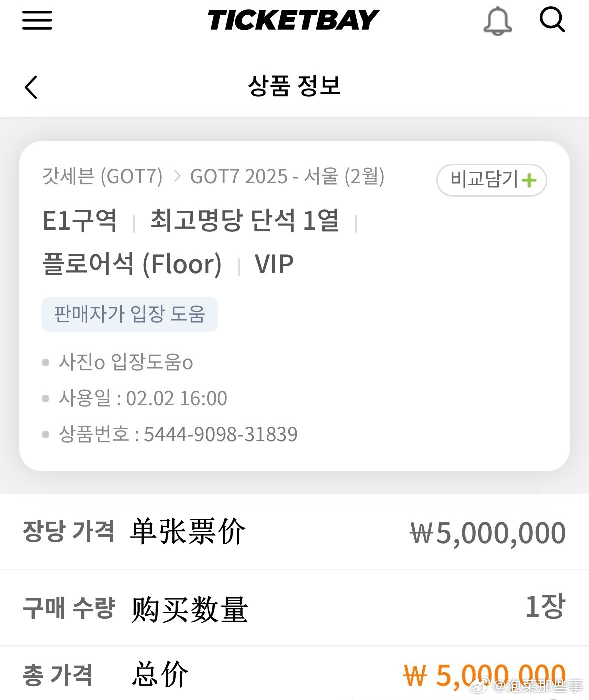Open 갓세븐 (GOT7) breadcrumb link

[x=103, y=176]
